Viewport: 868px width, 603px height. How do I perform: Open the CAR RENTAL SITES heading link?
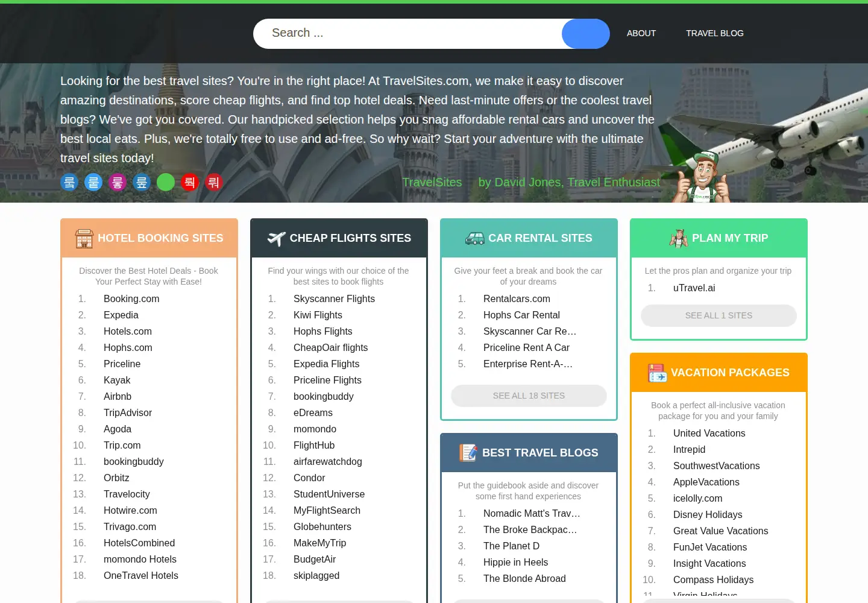pos(540,238)
